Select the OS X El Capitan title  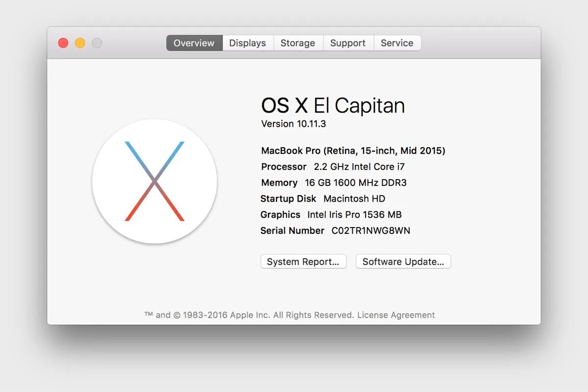click(x=333, y=106)
